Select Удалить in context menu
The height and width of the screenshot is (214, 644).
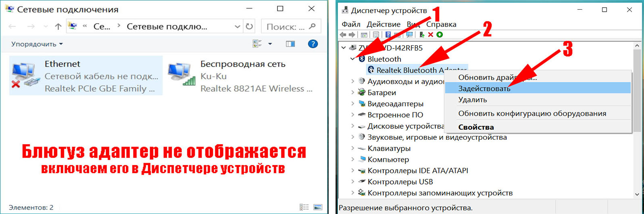[x=538, y=100]
